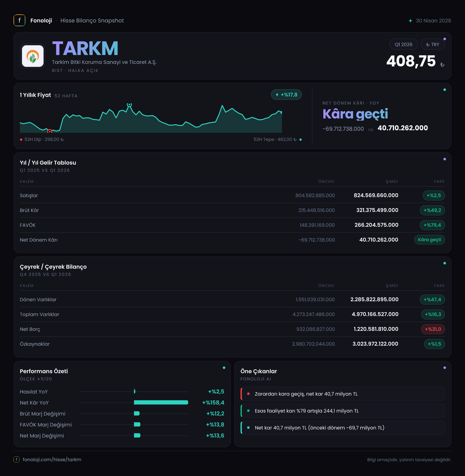This screenshot has width=465, height=476.
Task: Click the Brüt Marj Değişimi performance bar
Action: pyautogui.click(x=137, y=413)
